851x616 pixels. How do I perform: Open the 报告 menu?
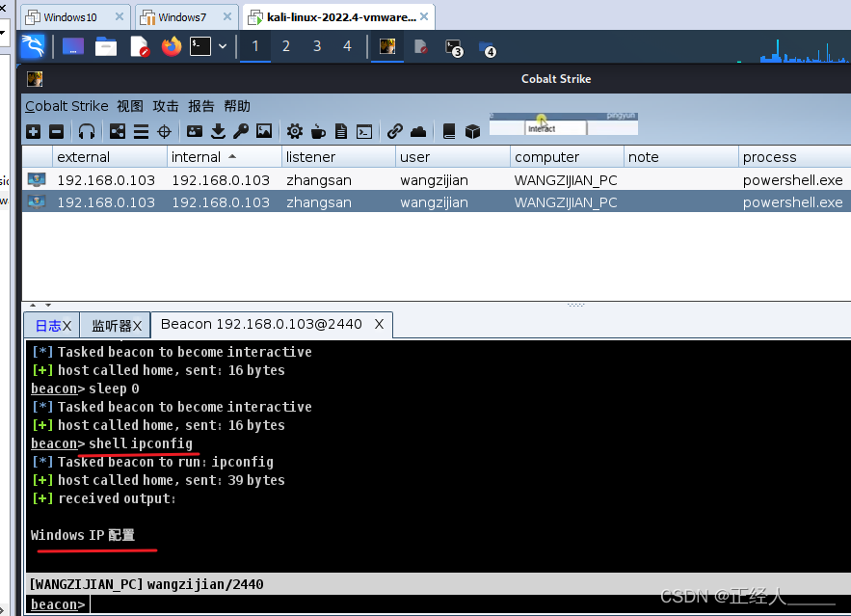coord(201,106)
